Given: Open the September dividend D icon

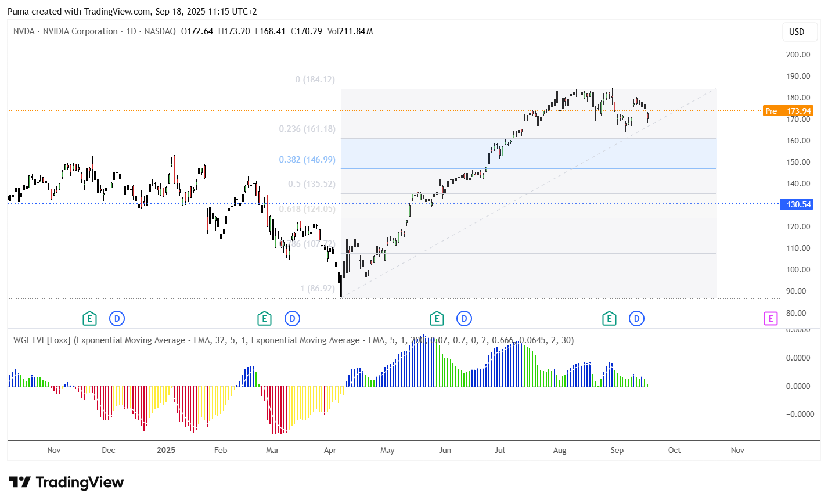Looking at the screenshot, I should tap(637, 318).
